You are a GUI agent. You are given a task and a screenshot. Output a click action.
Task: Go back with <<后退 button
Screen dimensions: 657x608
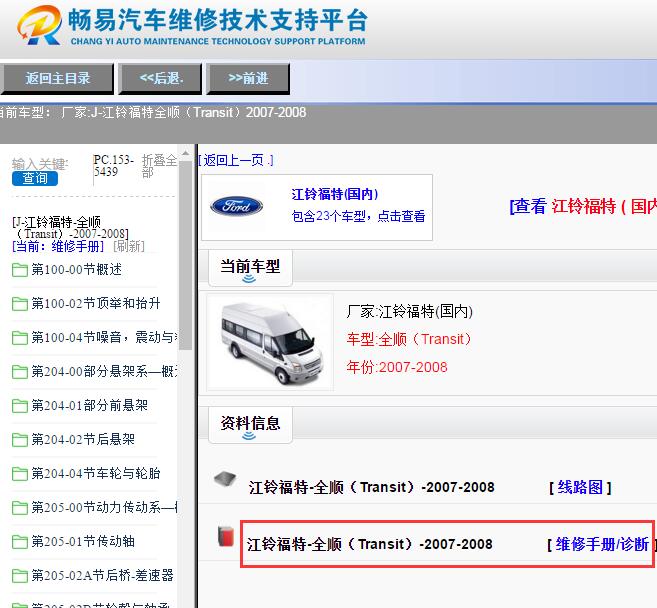(161, 78)
